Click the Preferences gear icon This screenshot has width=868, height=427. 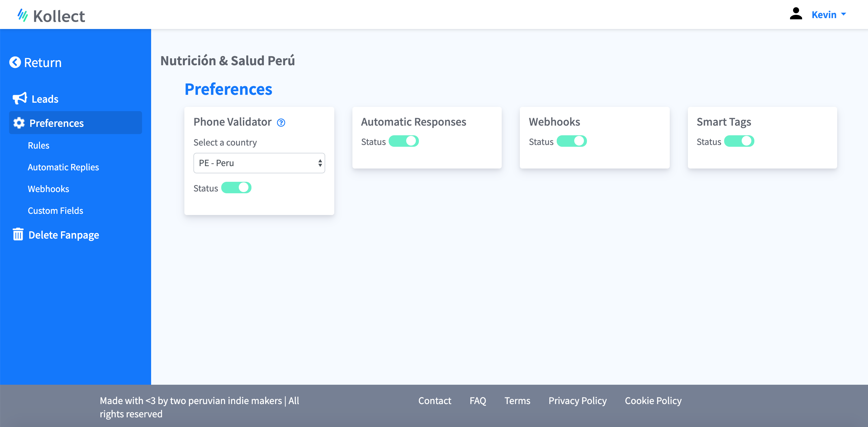click(19, 123)
